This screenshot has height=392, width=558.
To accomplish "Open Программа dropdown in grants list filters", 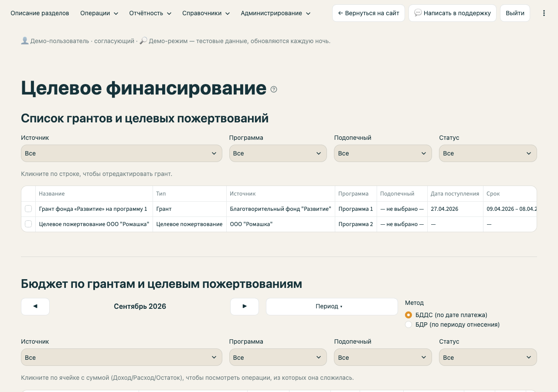I will click(278, 153).
